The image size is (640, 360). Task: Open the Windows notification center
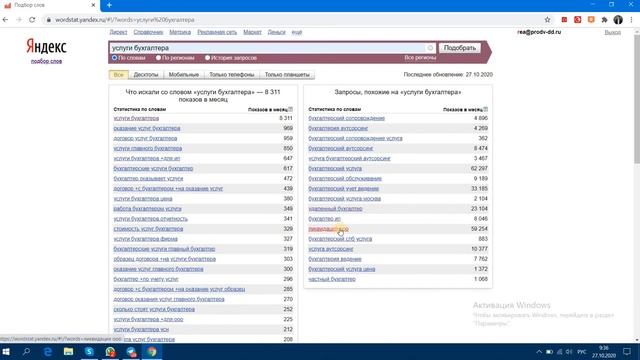(627, 352)
